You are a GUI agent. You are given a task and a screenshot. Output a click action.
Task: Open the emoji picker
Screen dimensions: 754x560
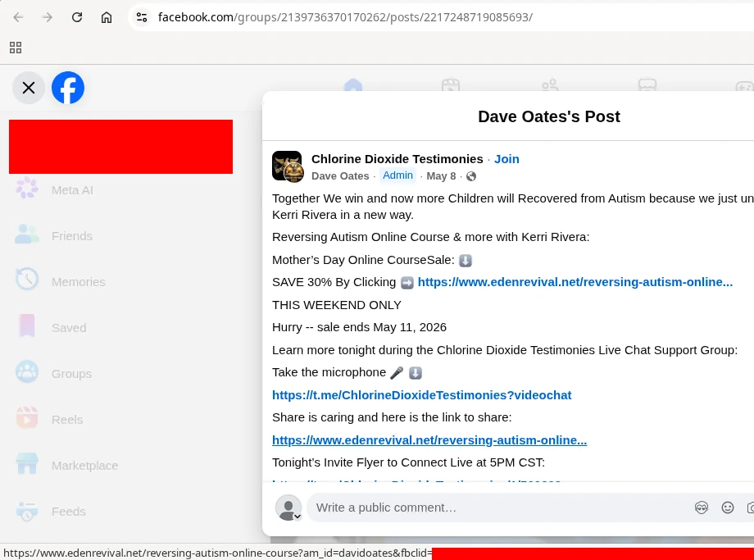[x=728, y=508]
